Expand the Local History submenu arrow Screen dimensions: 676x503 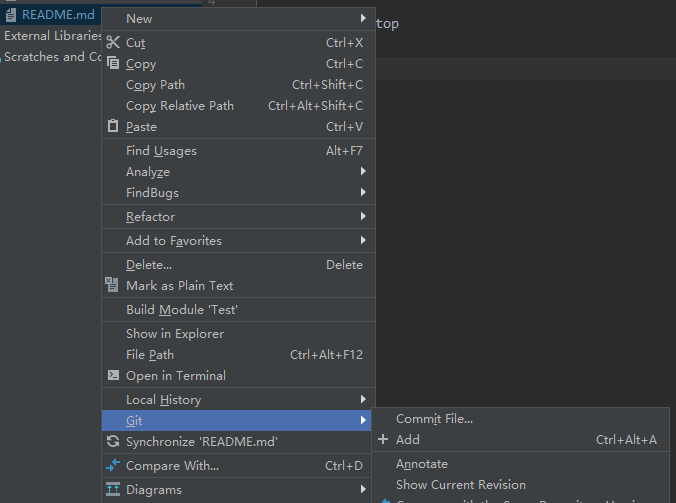(363, 399)
